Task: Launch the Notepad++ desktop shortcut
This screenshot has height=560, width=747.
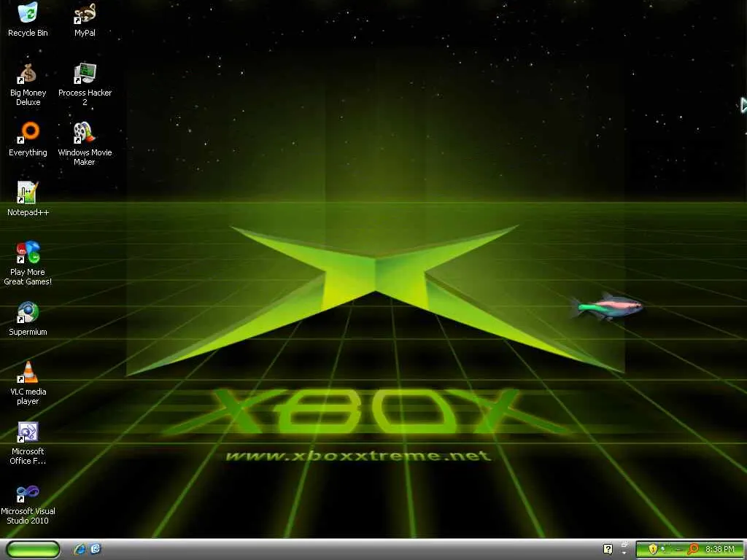Action: click(28, 199)
